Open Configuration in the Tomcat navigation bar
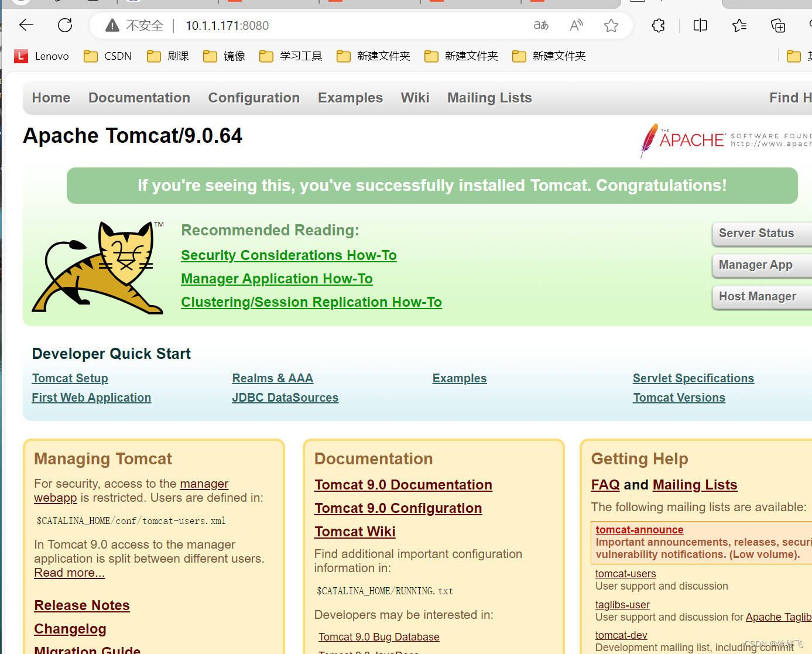The height and width of the screenshot is (654, 812). 254,98
